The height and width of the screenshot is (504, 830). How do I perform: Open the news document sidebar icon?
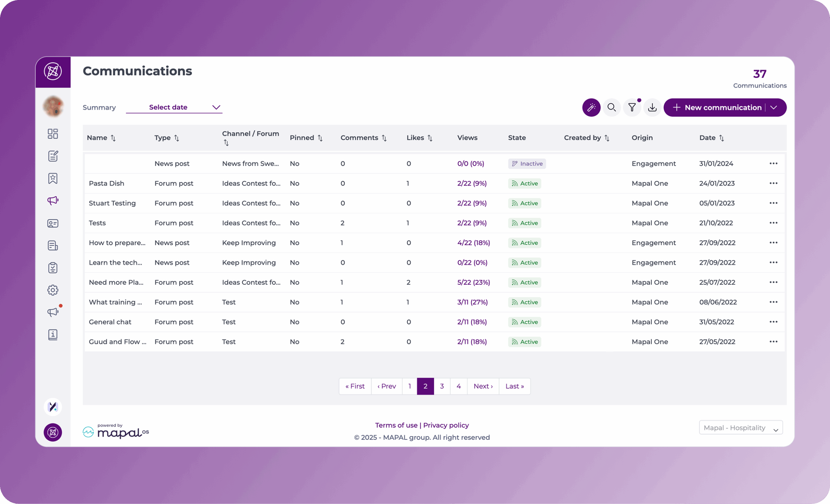point(53,245)
